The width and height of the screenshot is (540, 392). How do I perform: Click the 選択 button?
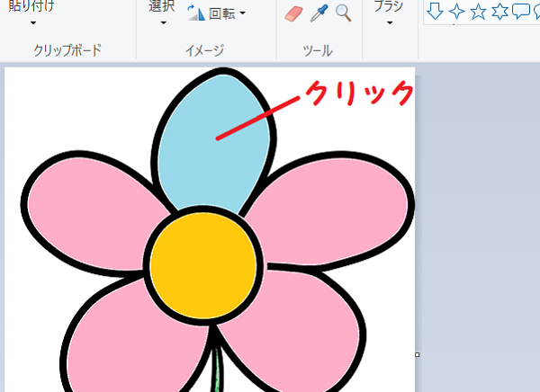tap(161, 6)
